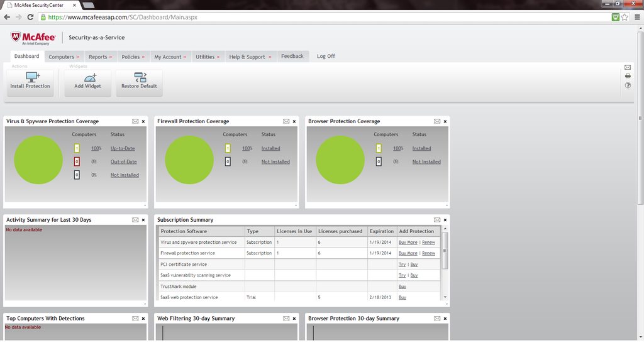Close the Web Filtering 30-day Summary widget

click(294, 319)
